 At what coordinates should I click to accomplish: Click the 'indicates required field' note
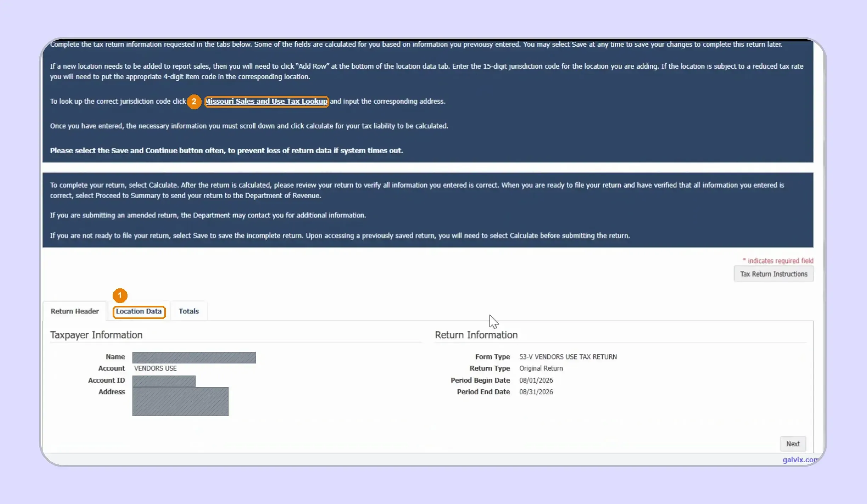pyautogui.click(x=778, y=261)
